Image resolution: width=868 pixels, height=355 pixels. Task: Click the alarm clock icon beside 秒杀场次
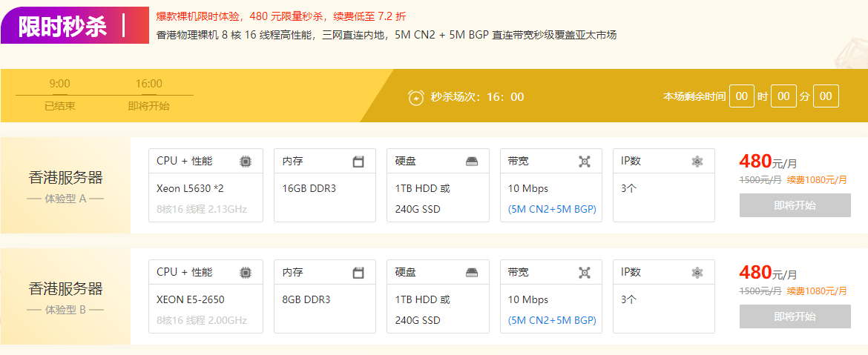[415, 97]
